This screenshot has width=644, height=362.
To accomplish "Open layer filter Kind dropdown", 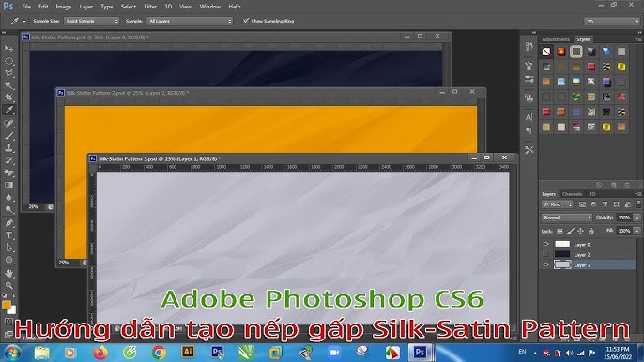I will click(558, 204).
